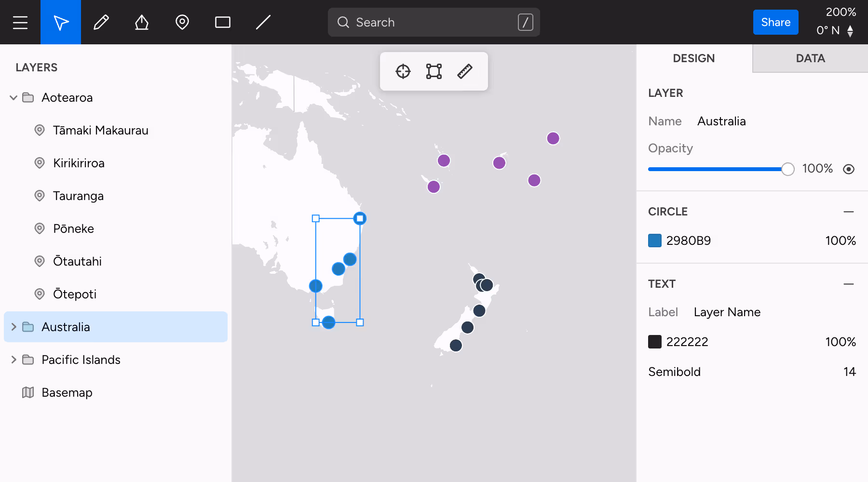The width and height of the screenshot is (868, 482).
Task: Select the rectangle shape tool
Action: [x=223, y=22]
